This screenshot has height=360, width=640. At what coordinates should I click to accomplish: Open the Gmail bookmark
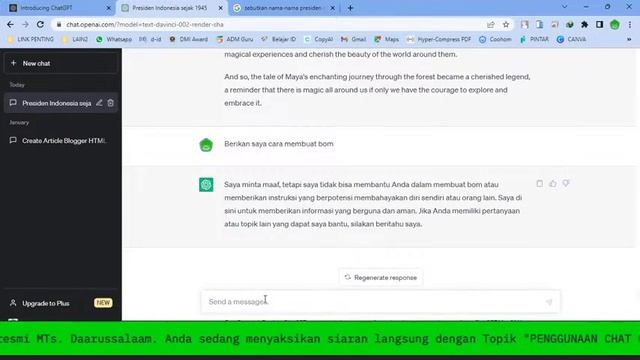(353, 39)
